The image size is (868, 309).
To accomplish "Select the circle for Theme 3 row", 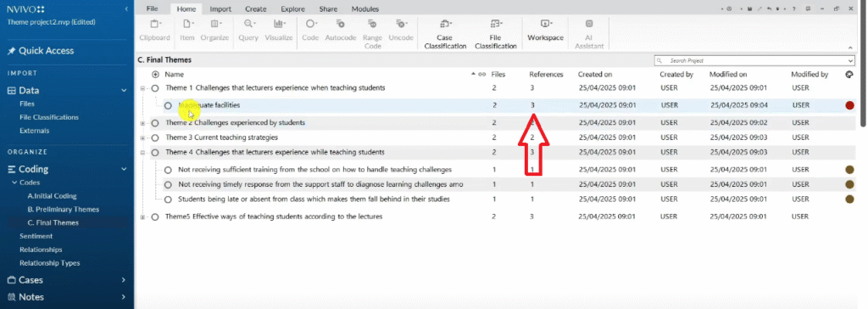I will coord(155,138).
